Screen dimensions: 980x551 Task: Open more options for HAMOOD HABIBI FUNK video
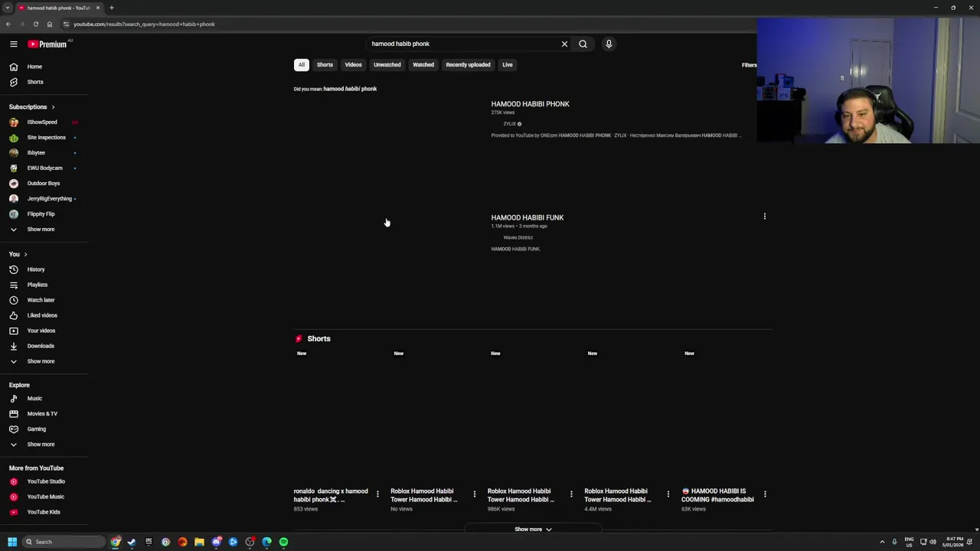[x=764, y=217]
